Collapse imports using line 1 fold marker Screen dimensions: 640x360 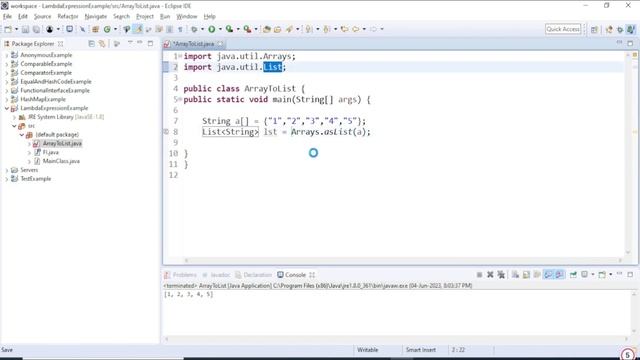[x=180, y=56]
